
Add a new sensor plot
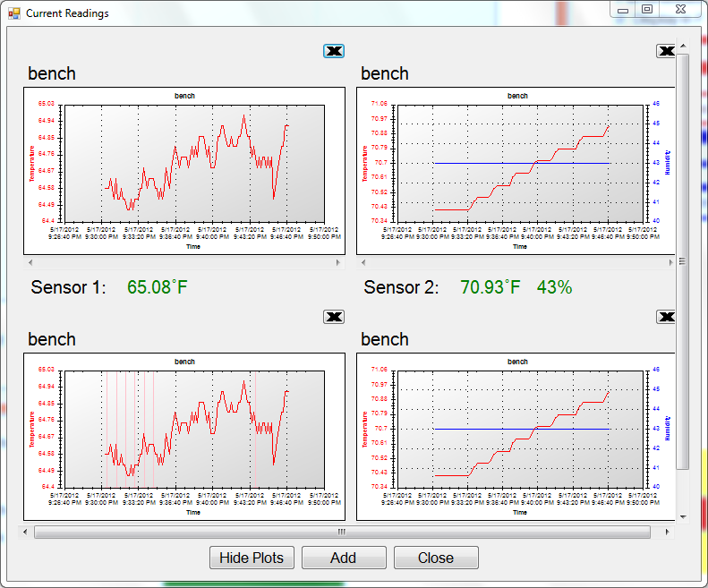(344, 558)
